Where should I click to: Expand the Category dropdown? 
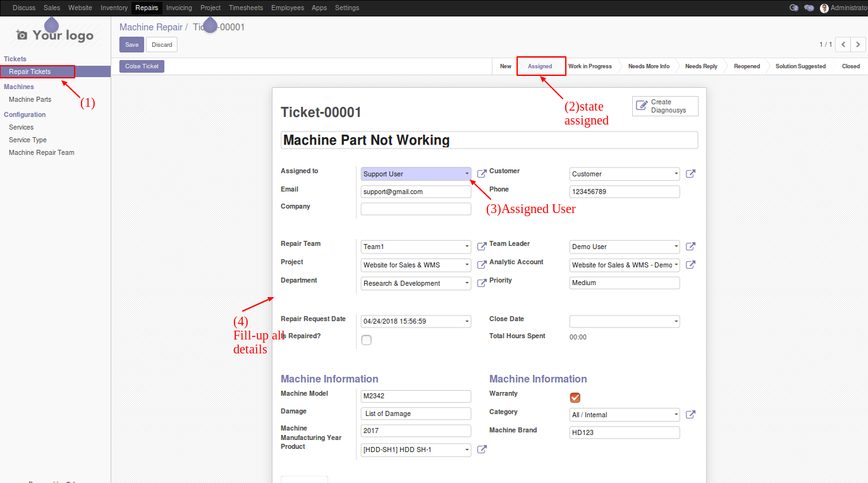(x=676, y=415)
